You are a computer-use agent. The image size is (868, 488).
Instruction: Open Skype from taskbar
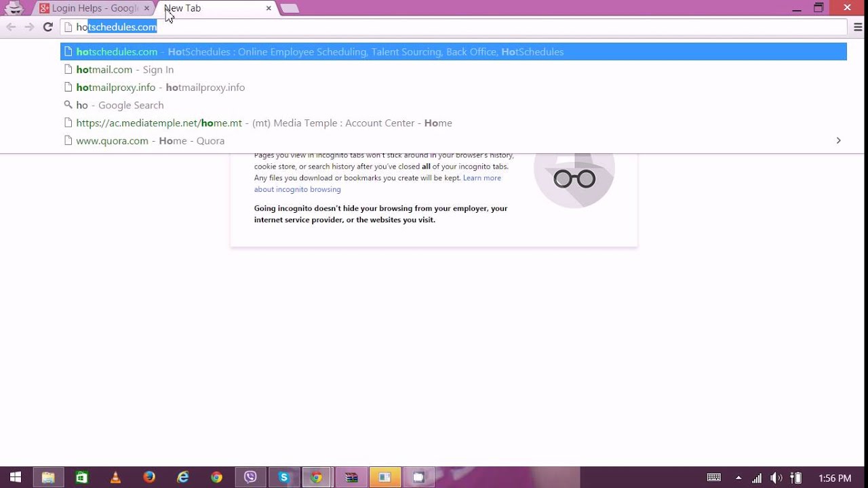click(x=284, y=477)
